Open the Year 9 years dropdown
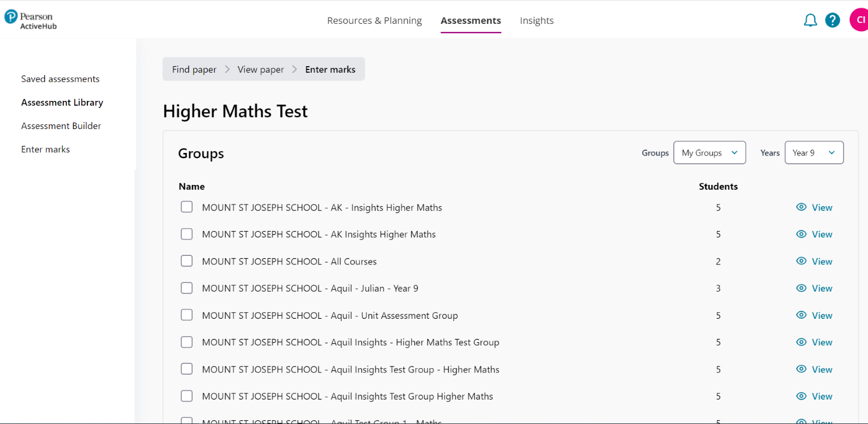Image resolution: width=868 pixels, height=424 pixels. (814, 153)
